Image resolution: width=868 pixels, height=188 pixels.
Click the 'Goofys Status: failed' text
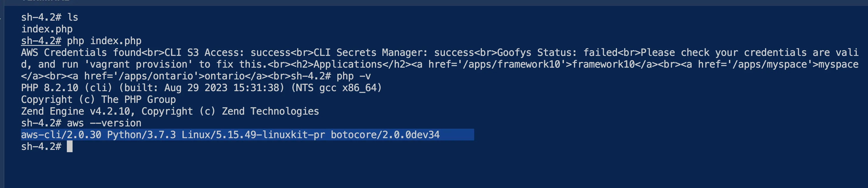[x=557, y=52]
